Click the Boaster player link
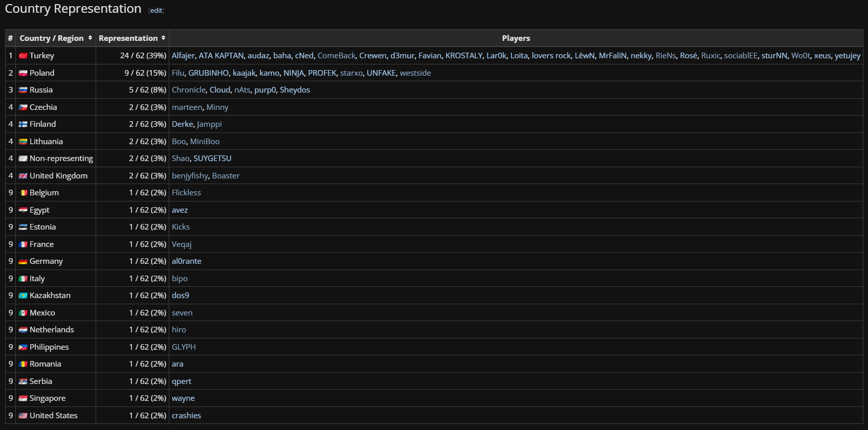 point(226,176)
